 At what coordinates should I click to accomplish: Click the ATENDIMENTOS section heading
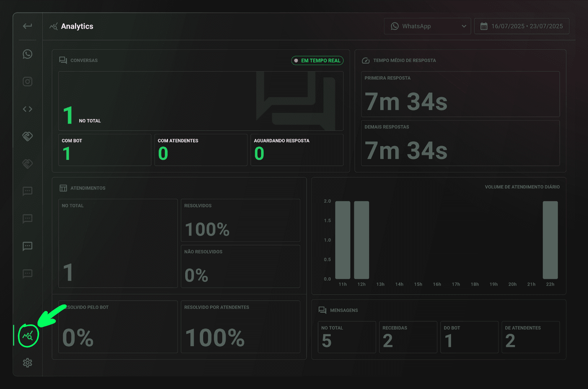tap(88, 188)
